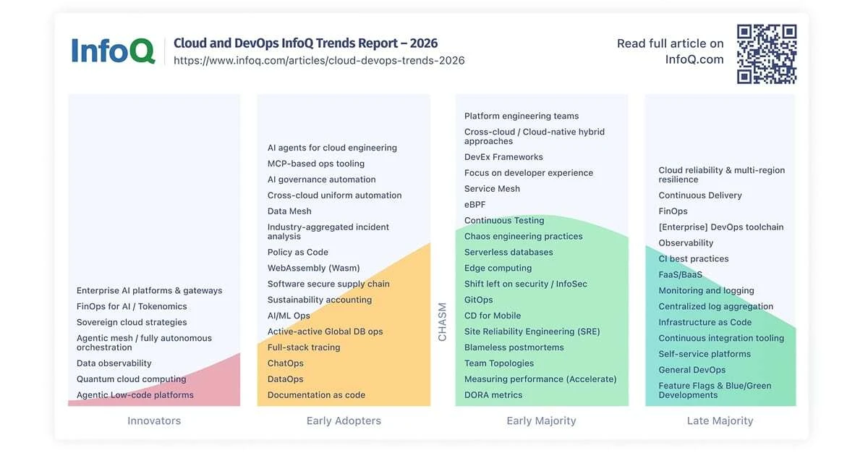Click 'DevEx Frameworks'
The width and height of the screenshot is (868, 456).
503,157
